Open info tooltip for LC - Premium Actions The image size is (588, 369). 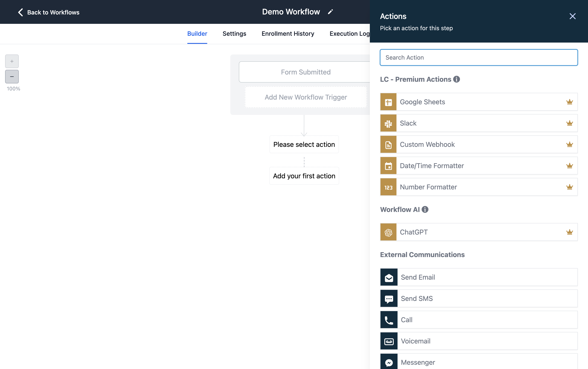(456, 79)
